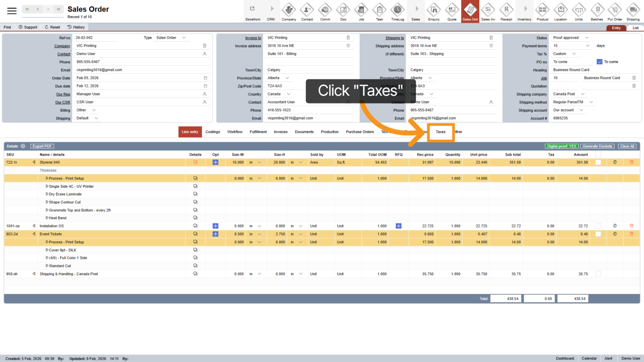Expand the Shipping company Canada Post dropdown
This screenshot has width=644, height=362.
click(x=583, y=94)
